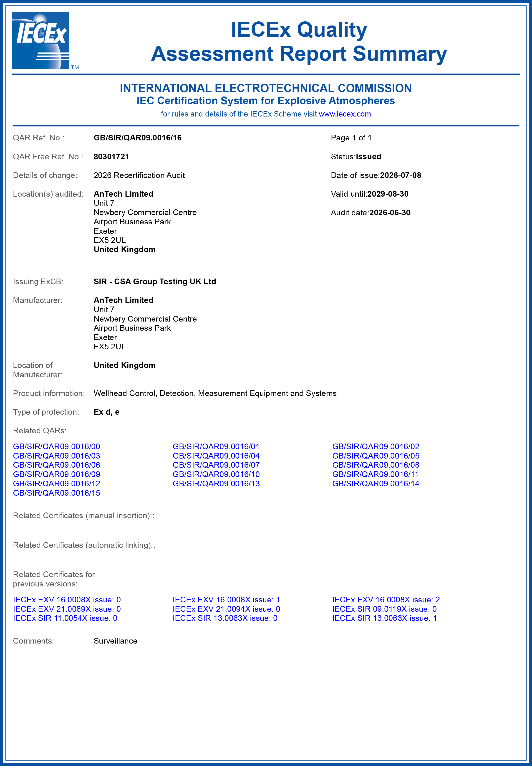Screen dimensions: 532x766
Task: Open related QAR GB/SIR/QAR09.0016/01
Action: pyautogui.click(x=216, y=446)
